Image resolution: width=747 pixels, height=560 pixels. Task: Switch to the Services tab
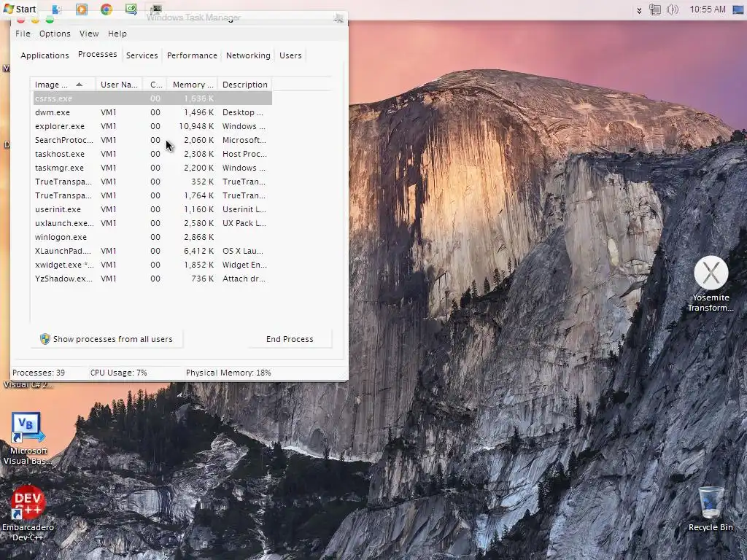click(x=142, y=55)
